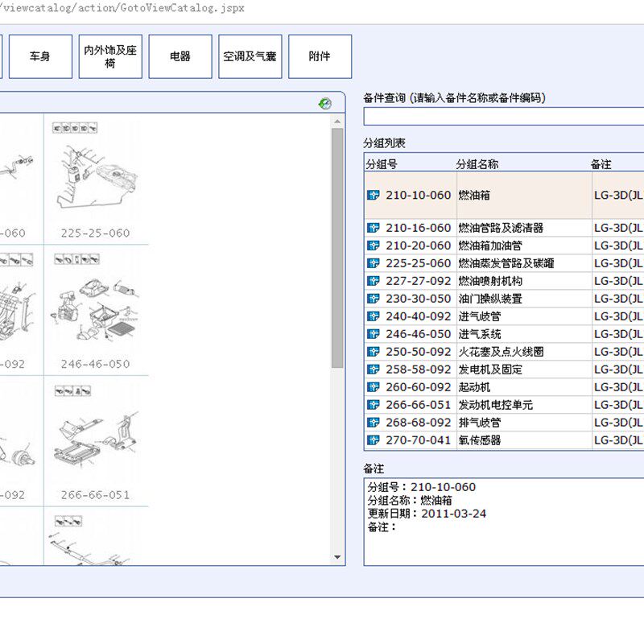Click the thumbnail panel scroll up arrow
Screen dimensions: 644x644
(337, 122)
